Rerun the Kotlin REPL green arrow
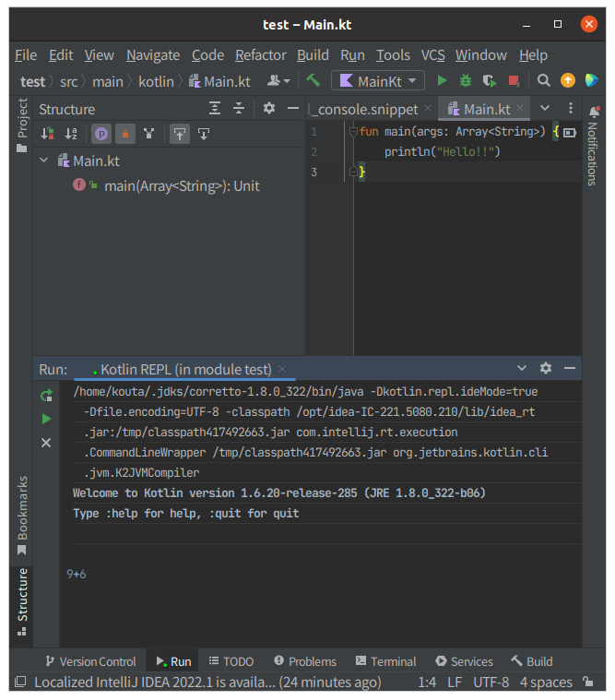 point(46,395)
